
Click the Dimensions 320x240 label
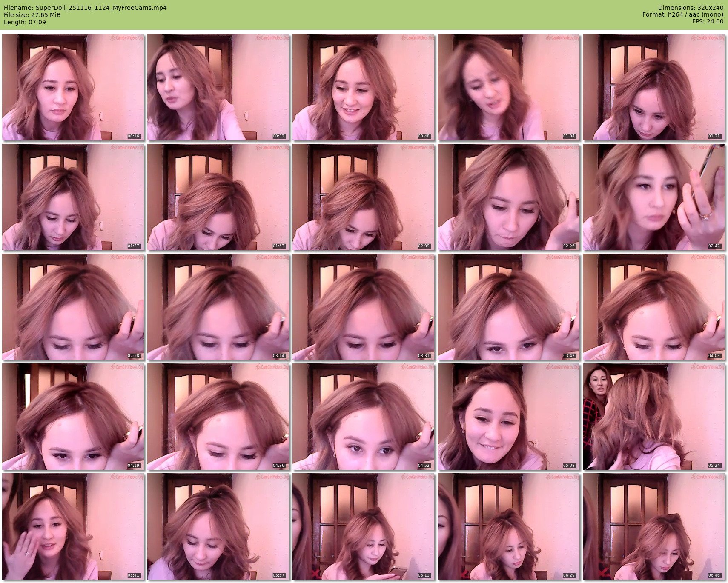pos(691,8)
